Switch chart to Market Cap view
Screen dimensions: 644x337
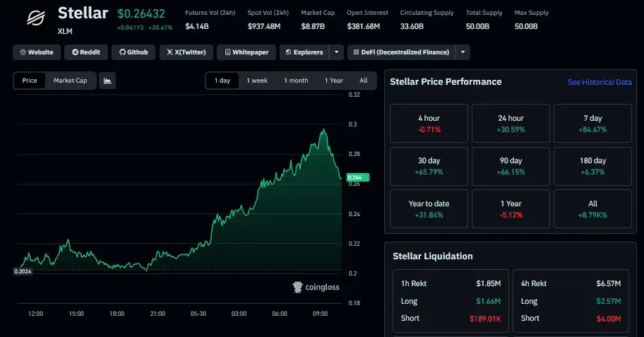click(x=70, y=81)
